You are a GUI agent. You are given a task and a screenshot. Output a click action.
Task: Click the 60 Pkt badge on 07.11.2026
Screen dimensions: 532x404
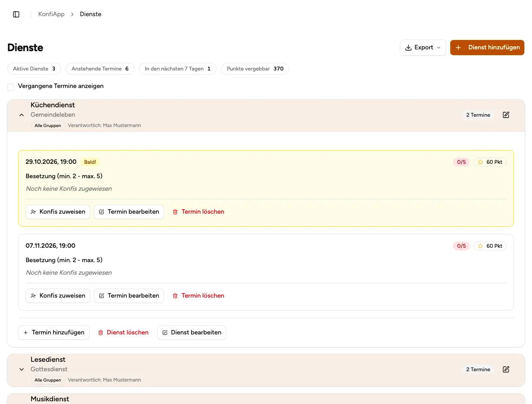pos(490,246)
